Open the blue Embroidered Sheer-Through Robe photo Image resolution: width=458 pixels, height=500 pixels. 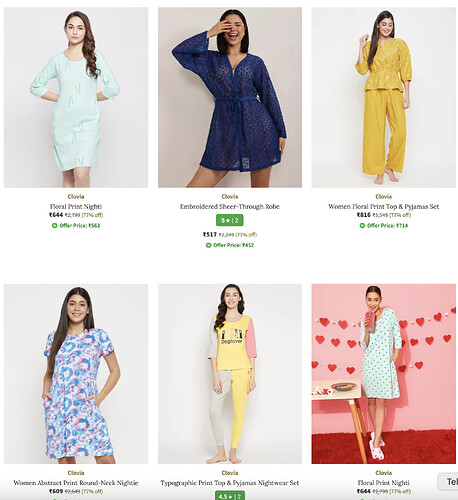[x=230, y=97]
